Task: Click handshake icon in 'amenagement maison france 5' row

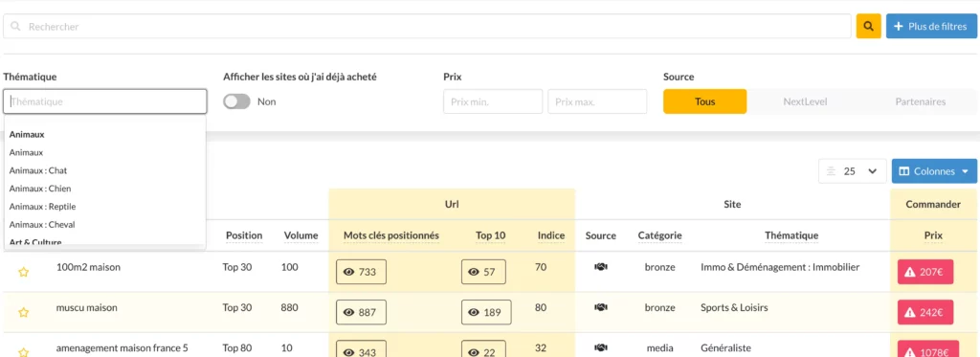Action: pos(601,347)
